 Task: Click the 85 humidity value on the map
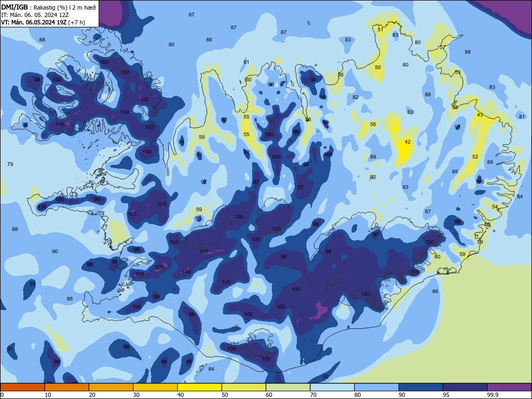click(455, 172)
